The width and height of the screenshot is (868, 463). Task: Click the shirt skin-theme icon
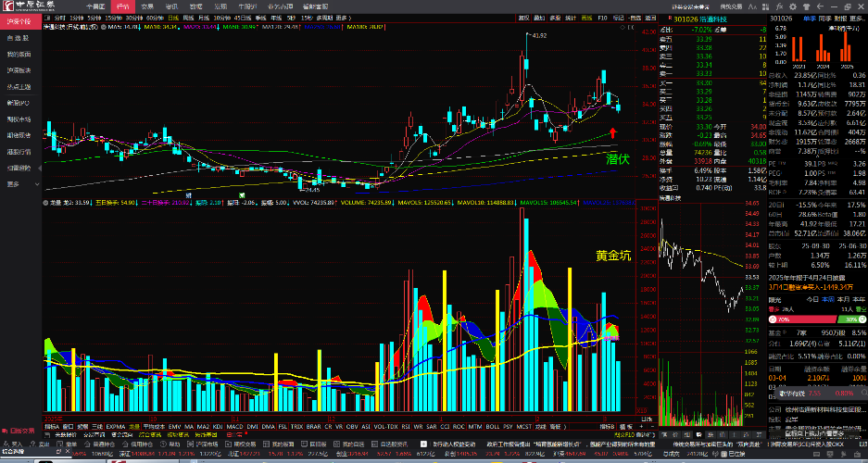click(806, 6)
